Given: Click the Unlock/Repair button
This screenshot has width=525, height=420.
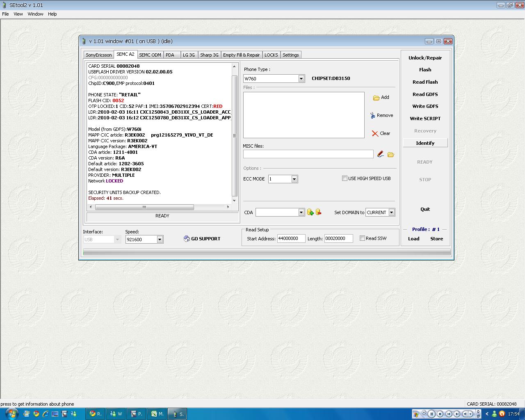Looking at the screenshot, I should click(x=425, y=58).
